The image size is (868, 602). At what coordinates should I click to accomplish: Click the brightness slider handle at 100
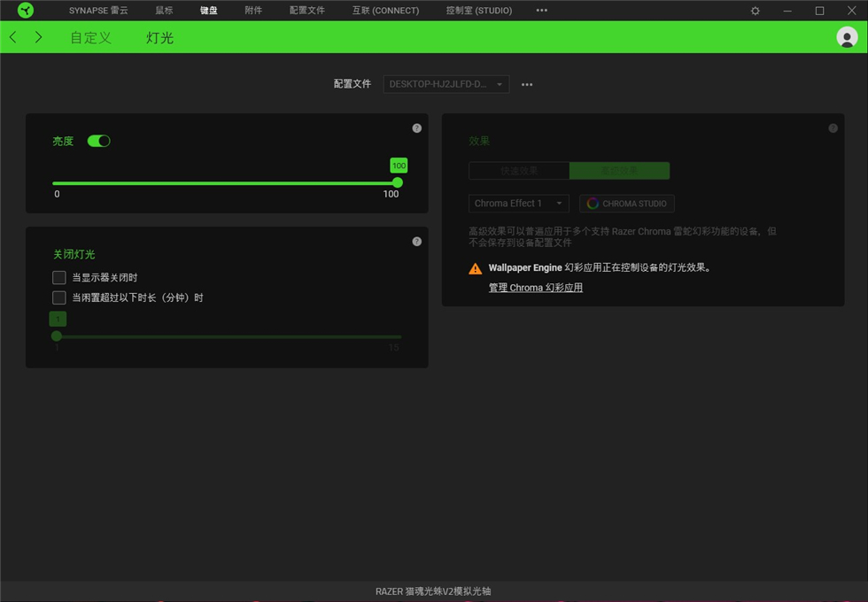(398, 182)
